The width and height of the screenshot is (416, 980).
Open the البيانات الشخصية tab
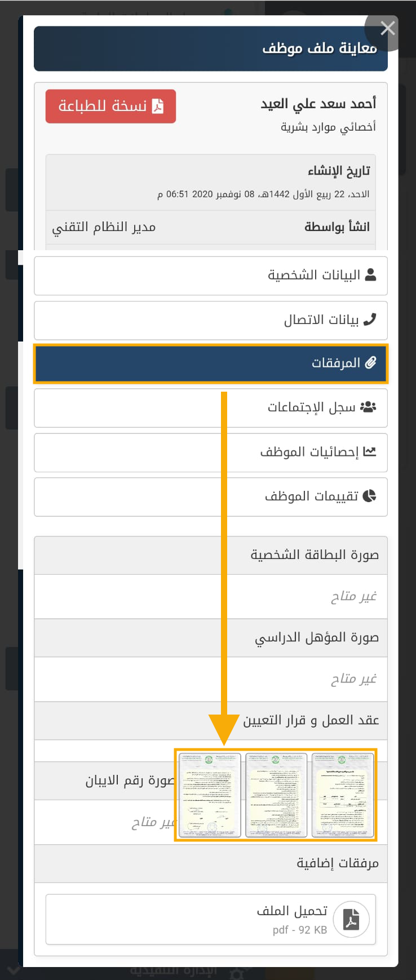pyautogui.click(x=211, y=276)
